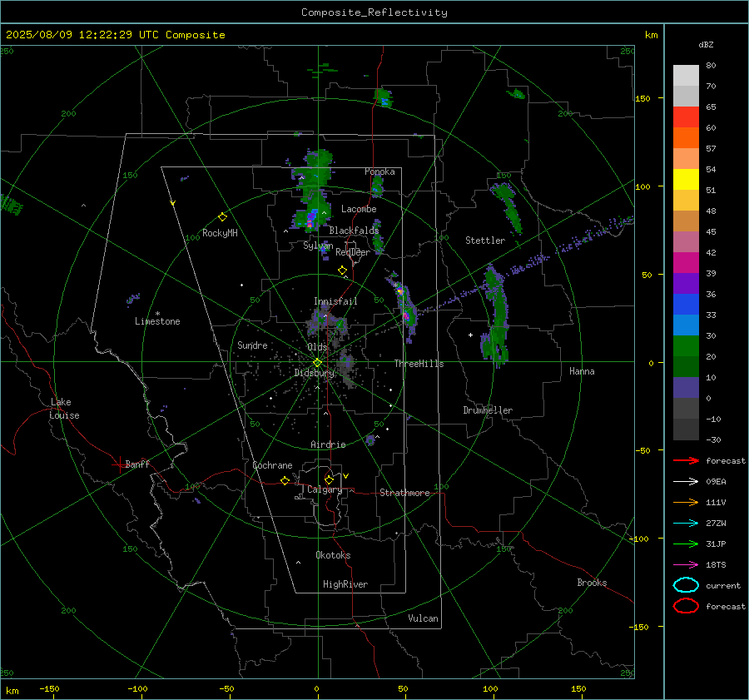
Task: Pick the magenta 39-42 dBZ swatch
Action: 686,262
